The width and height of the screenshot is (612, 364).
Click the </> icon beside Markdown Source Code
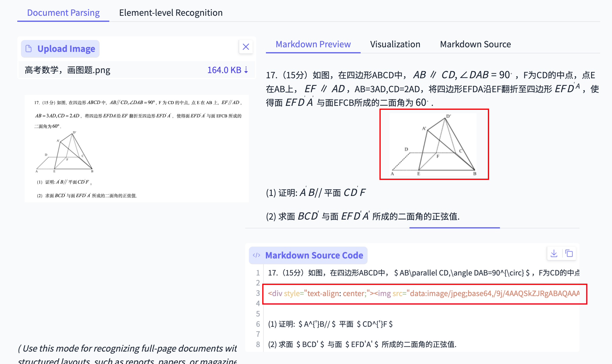(x=257, y=255)
